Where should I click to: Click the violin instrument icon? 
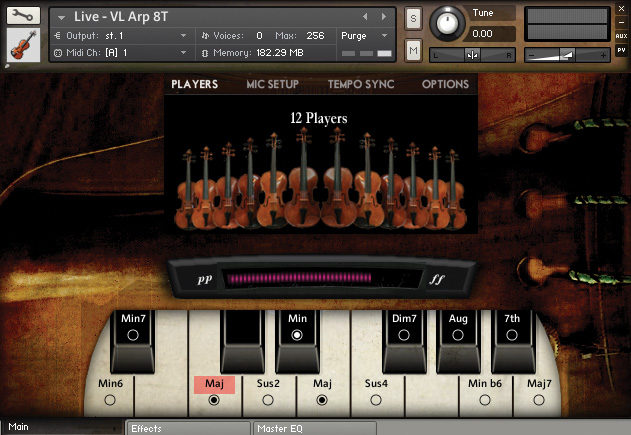[x=22, y=46]
